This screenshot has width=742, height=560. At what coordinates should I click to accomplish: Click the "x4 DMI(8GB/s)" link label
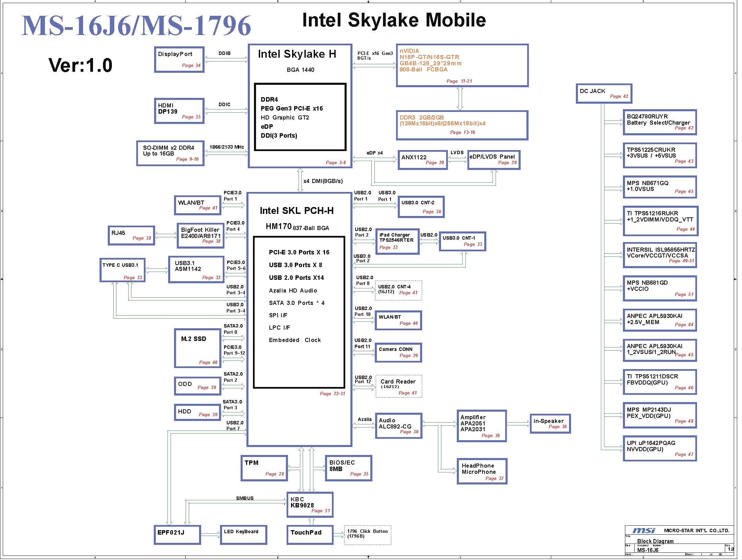(x=323, y=181)
